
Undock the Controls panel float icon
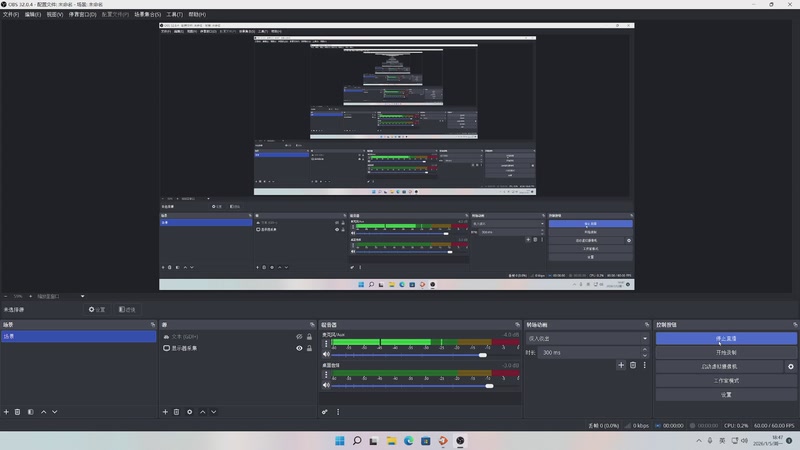click(x=795, y=324)
